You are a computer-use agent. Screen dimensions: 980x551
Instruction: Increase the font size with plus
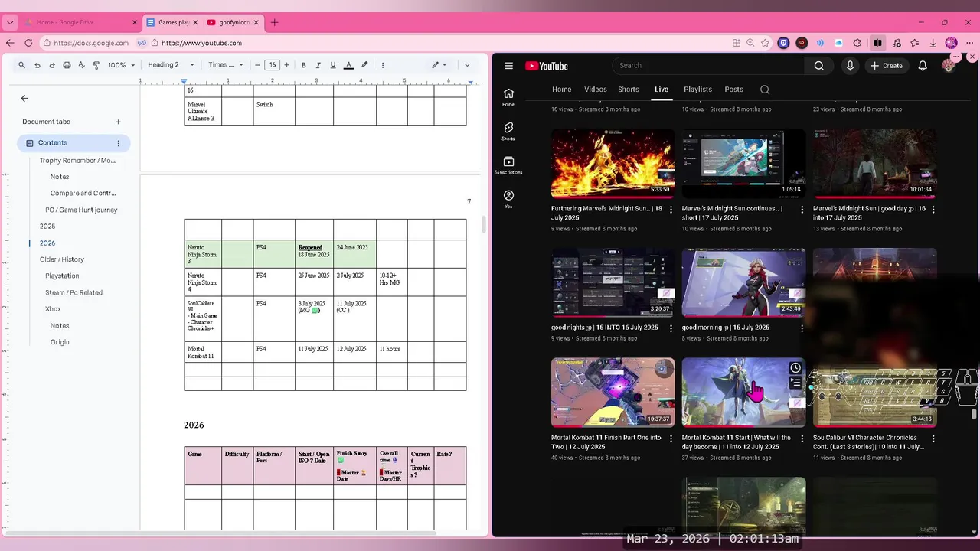[x=286, y=65]
